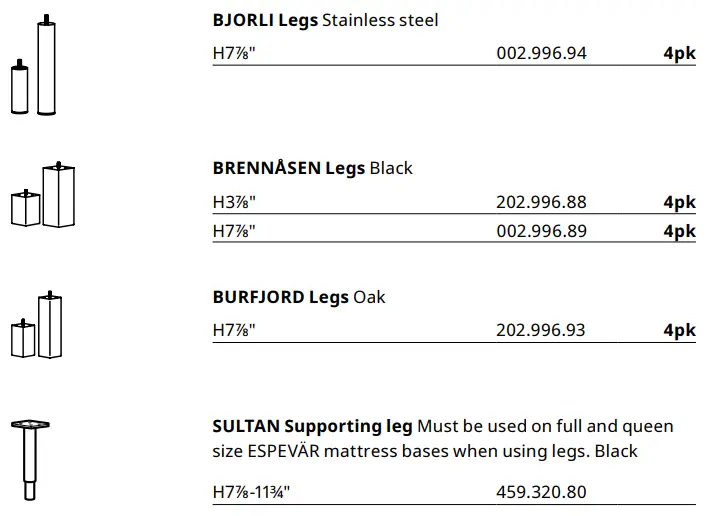Image resolution: width=706 pixels, height=516 pixels.
Task: Click article number 002.996.94
Action: click(x=541, y=53)
